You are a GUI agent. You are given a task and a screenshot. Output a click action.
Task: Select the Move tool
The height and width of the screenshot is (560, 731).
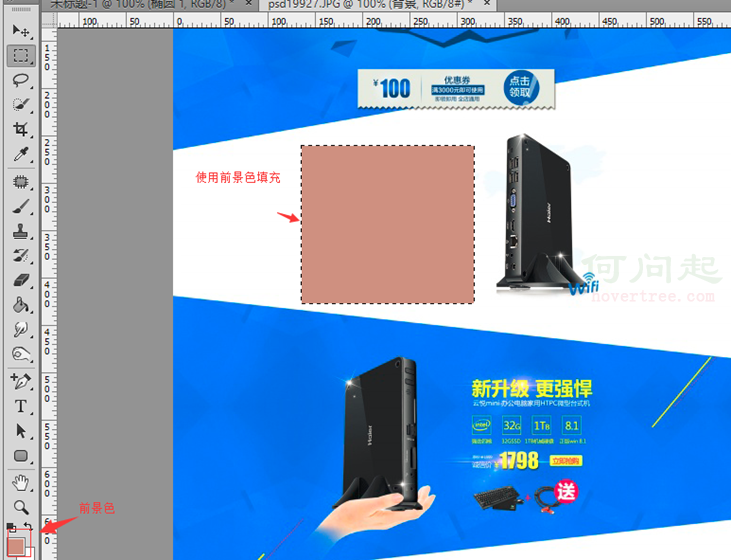[x=20, y=31]
